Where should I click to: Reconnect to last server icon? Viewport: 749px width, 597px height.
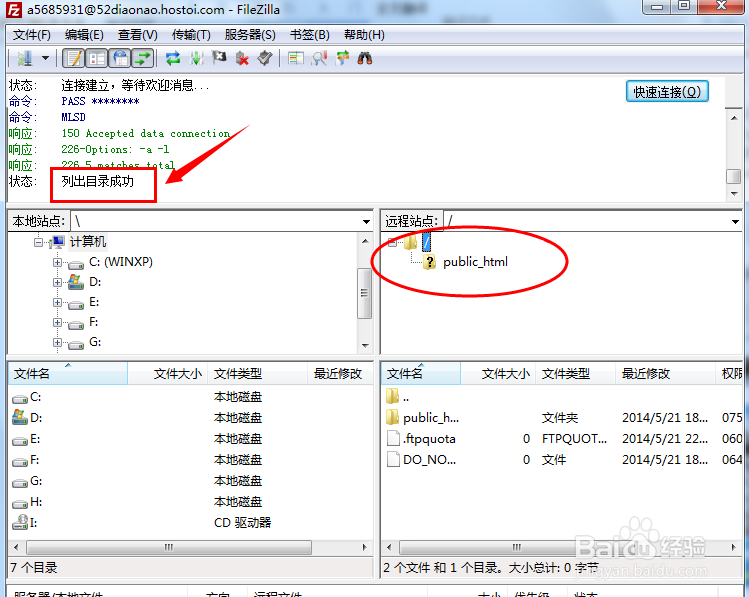coord(265,59)
